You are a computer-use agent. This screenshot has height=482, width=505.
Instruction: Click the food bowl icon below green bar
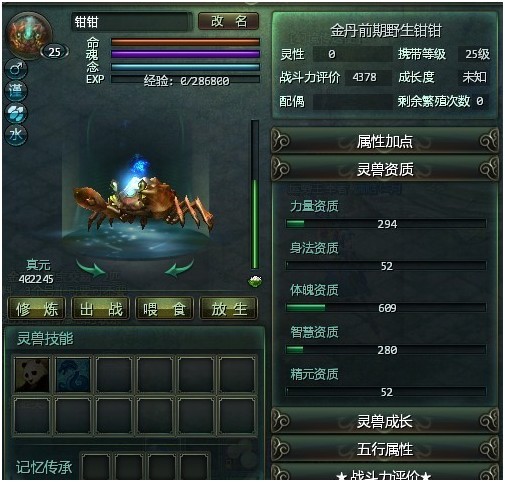(255, 281)
